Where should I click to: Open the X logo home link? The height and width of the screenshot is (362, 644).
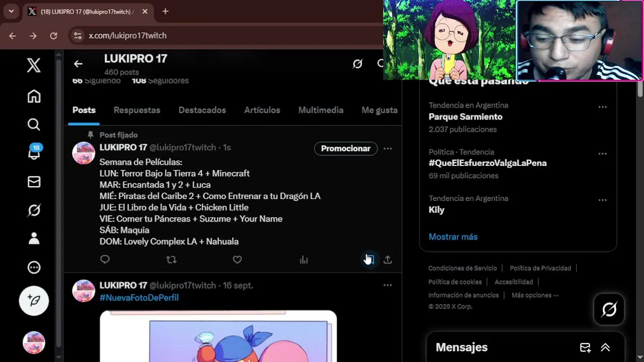(x=34, y=65)
